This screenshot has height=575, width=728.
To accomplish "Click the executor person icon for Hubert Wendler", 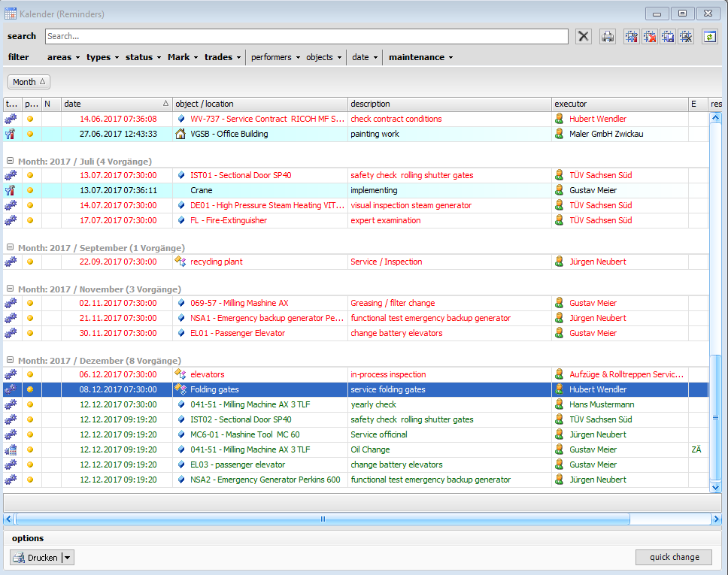I will (558, 119).
